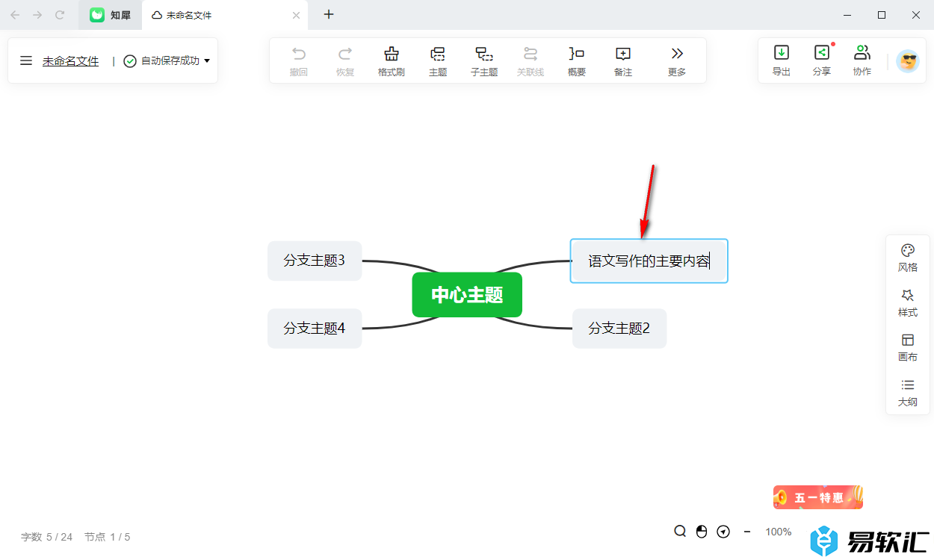Image resolution: width=934 pixels, height=560 pixels.
Task: Click the 恢复 redo button
Action: pos(345,61)
